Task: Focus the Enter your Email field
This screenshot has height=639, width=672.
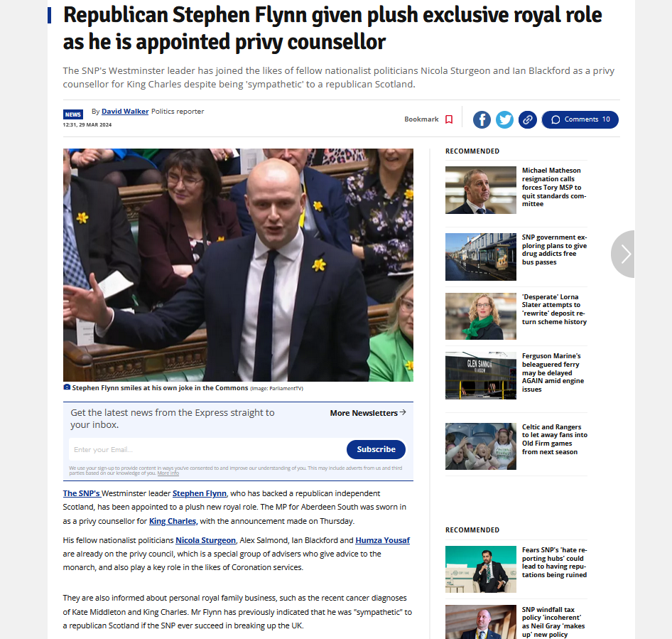Action: (x=207, y=449)
